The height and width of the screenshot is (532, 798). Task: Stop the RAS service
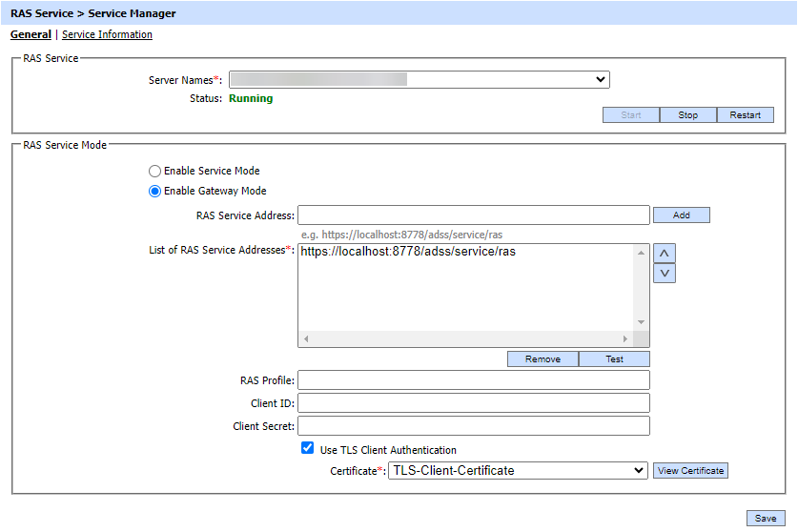pyautogui.click(x=687, y=115)
